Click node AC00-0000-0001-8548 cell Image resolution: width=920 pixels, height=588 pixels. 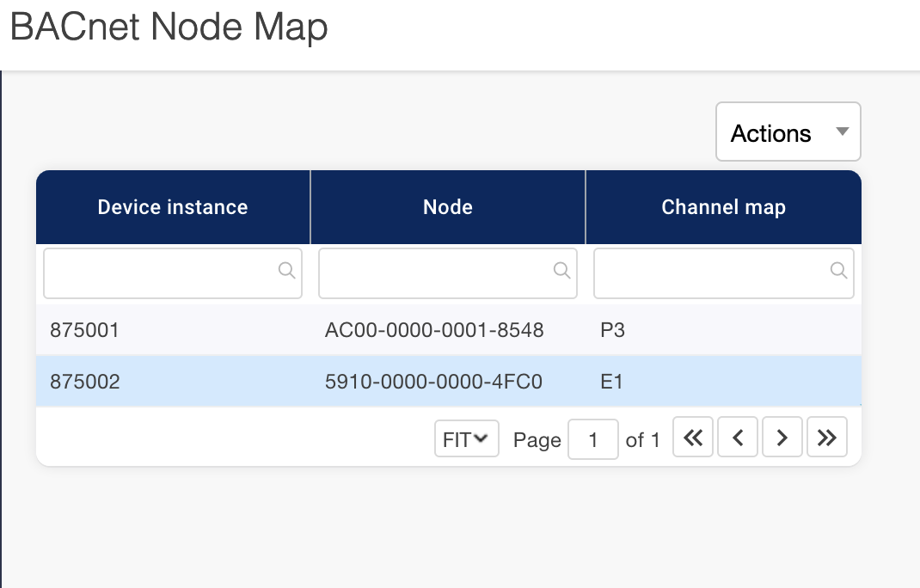[434, 330]
